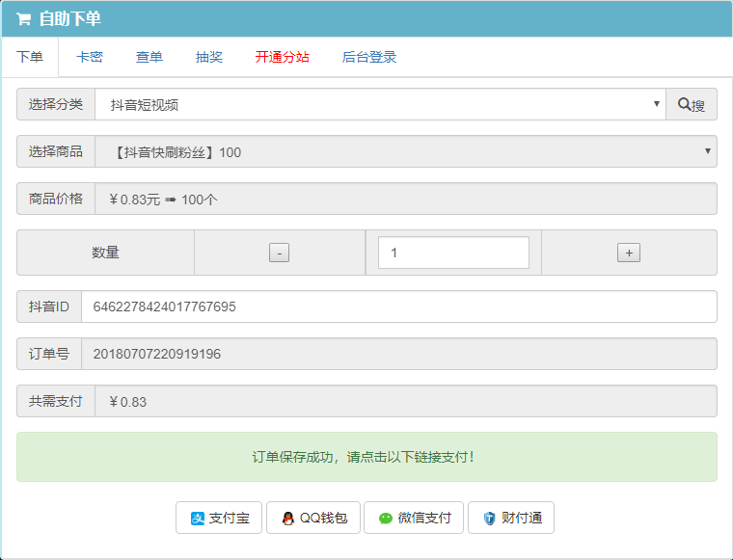This screenshot has width=733, height=560.
Task: Open the 选择商品 product dropdown
Action: coord(406,151)
